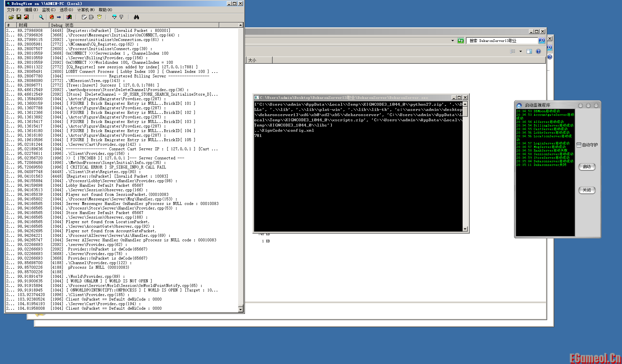The height and width of the screenshot is (364, 622).
Task: Click the Save log floppy disk icon
Action: coord(19,17)
